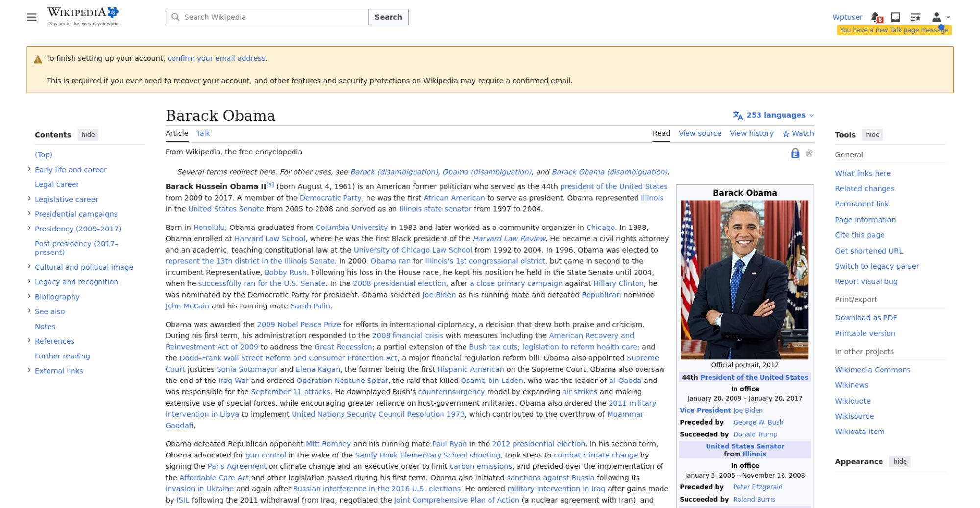Expand the Early life and career section
This screenshot has height=508, width=980.
click(x=29, y=169)
